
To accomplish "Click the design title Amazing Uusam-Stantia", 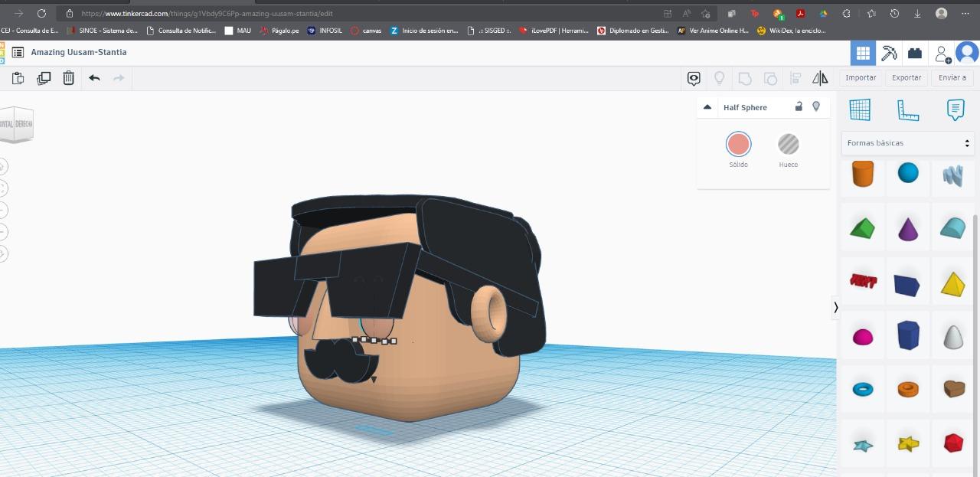I will point(79,52).
